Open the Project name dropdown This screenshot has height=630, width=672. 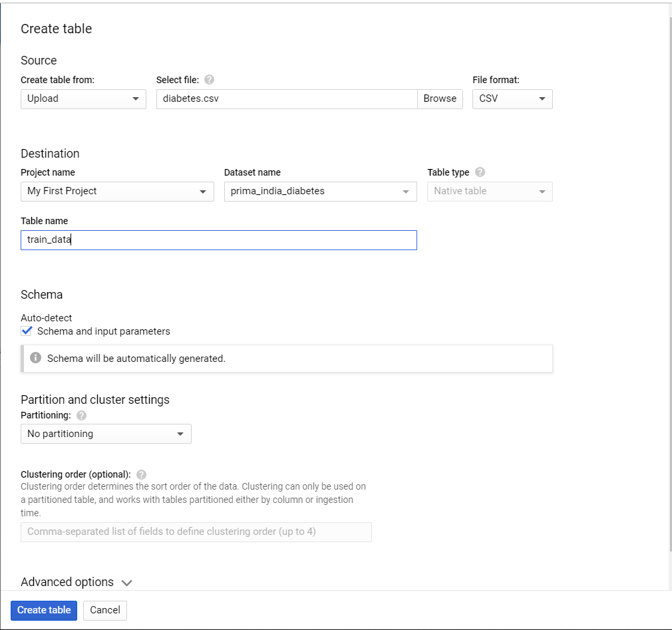coord(117,191)
